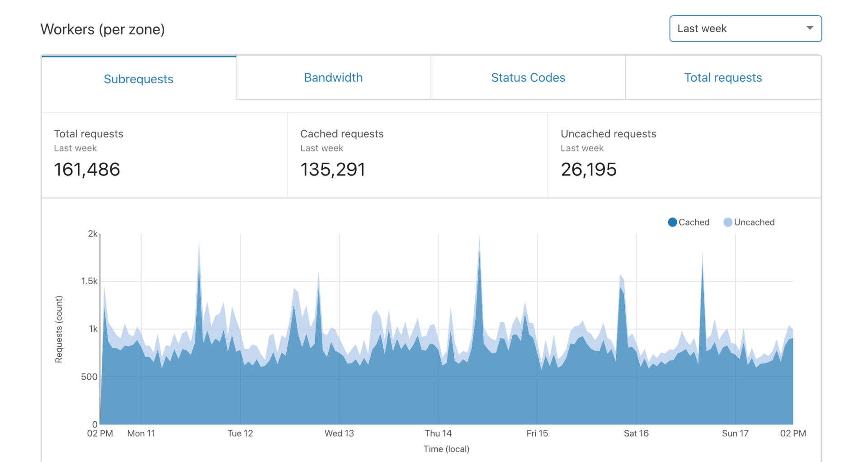Click the Total requests stat card heading

[89, 134]
